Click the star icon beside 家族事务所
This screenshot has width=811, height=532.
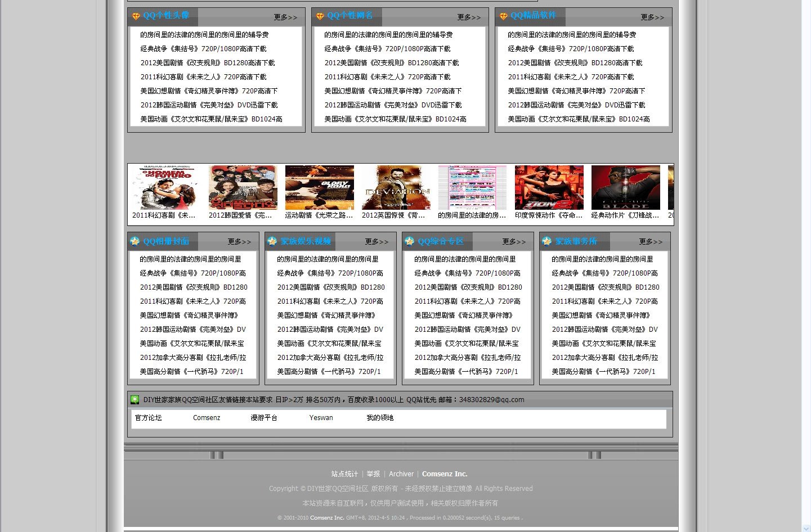(546, 241)
